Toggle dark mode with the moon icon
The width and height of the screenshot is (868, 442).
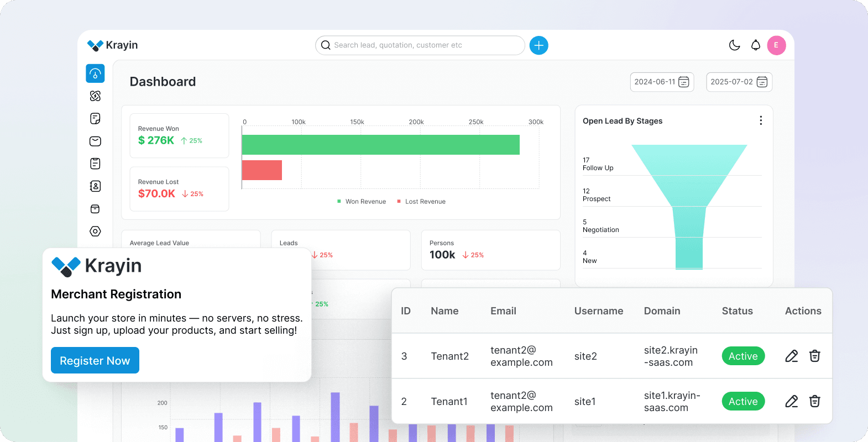(734, 45)
